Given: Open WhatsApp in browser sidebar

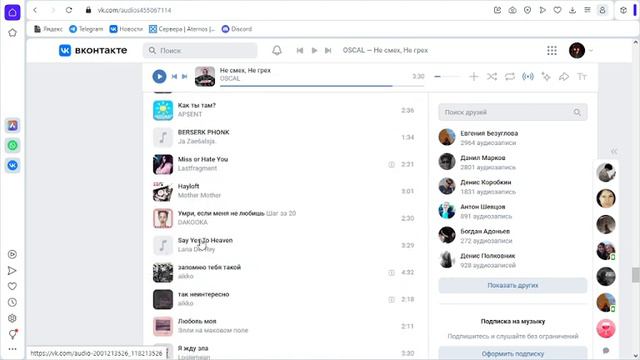Looking at the screenshot, I should (13, 145).
